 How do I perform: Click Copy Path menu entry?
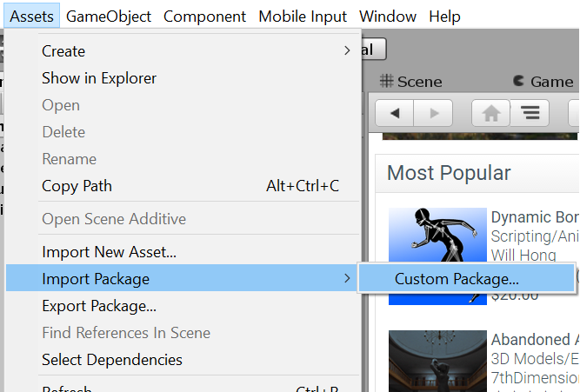[x=77, y=186]
